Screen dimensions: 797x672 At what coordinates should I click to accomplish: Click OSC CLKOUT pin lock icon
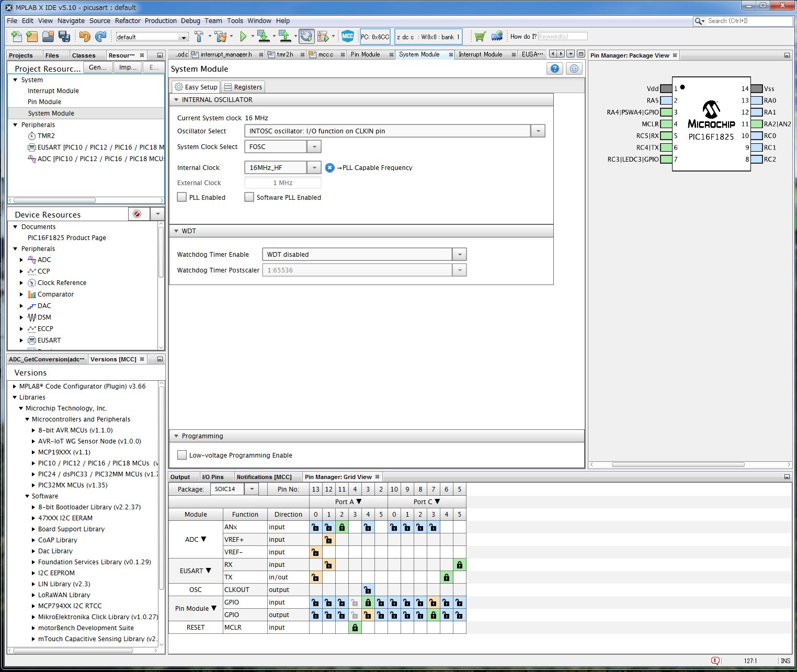(x=368, y=590)
